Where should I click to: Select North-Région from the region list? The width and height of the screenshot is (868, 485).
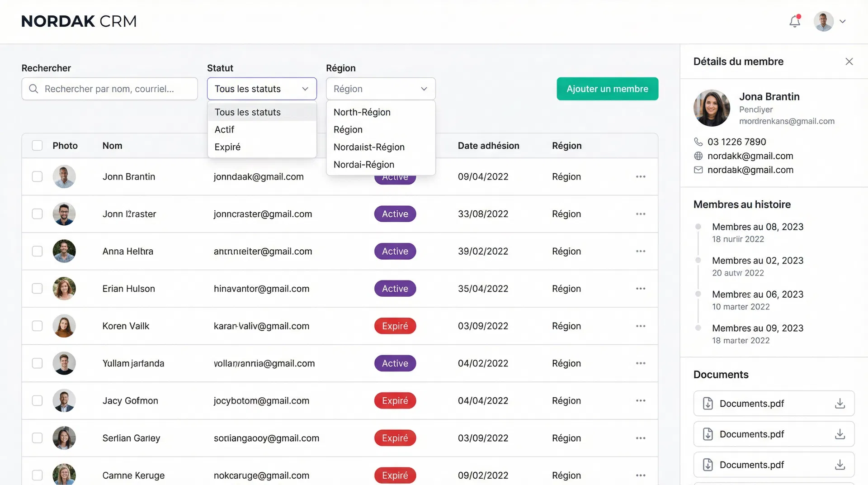point(362,112)
